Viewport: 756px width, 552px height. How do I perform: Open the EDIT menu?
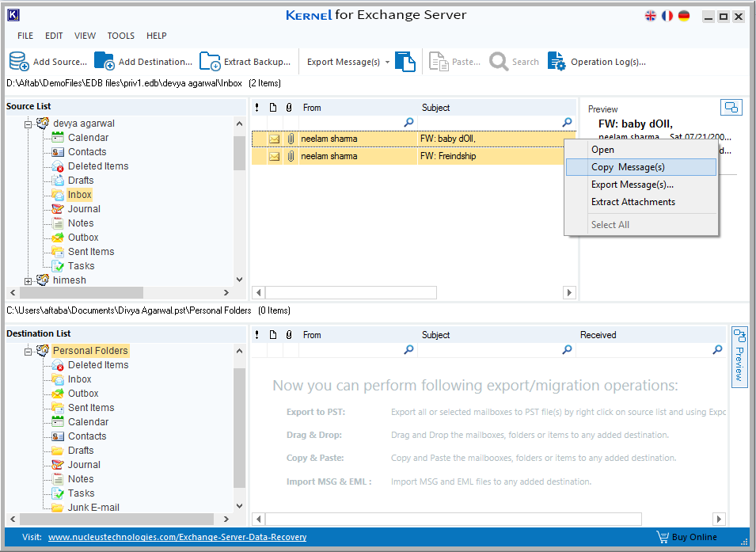point(54,36)
